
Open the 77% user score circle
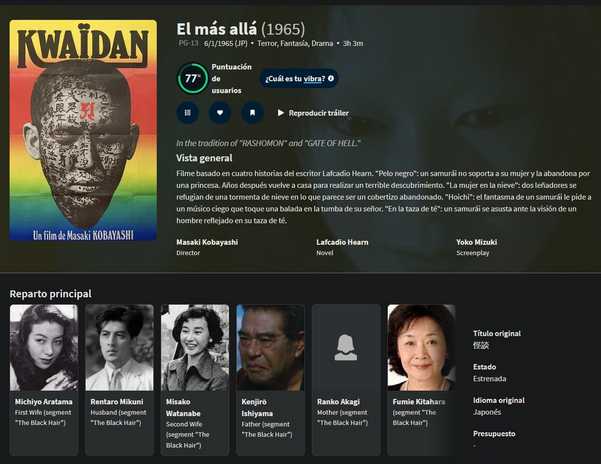click(x=192, y=79)
